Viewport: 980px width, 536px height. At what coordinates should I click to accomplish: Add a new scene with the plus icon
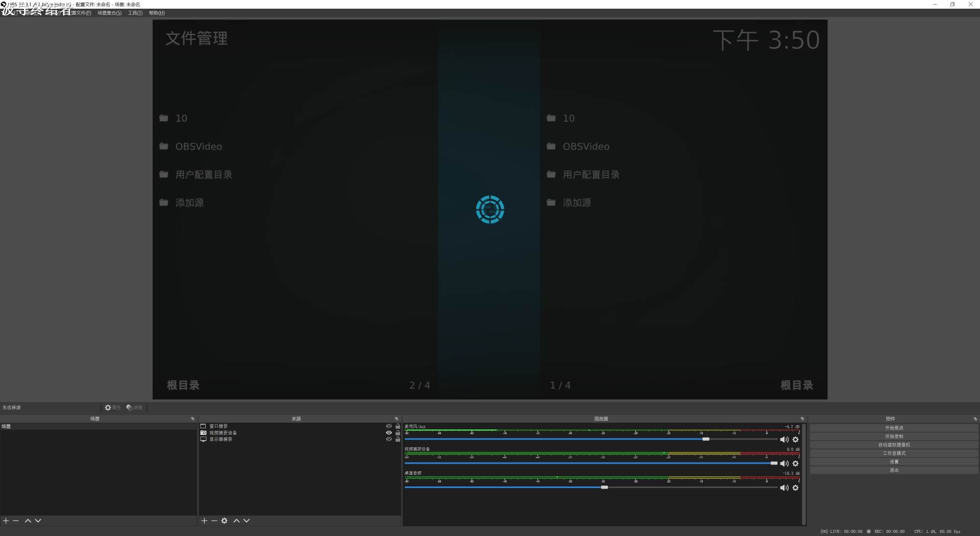pos(6,521)
